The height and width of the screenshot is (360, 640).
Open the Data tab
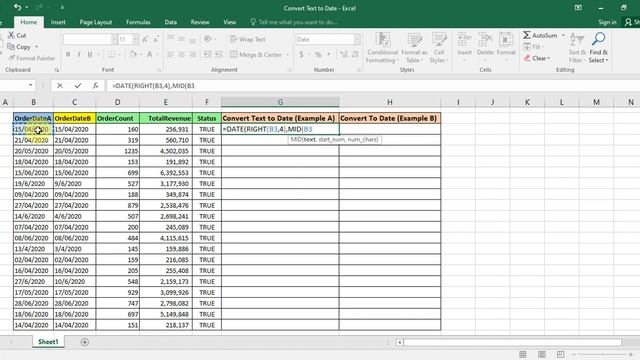pyautogui.click(x=171, y=22)
